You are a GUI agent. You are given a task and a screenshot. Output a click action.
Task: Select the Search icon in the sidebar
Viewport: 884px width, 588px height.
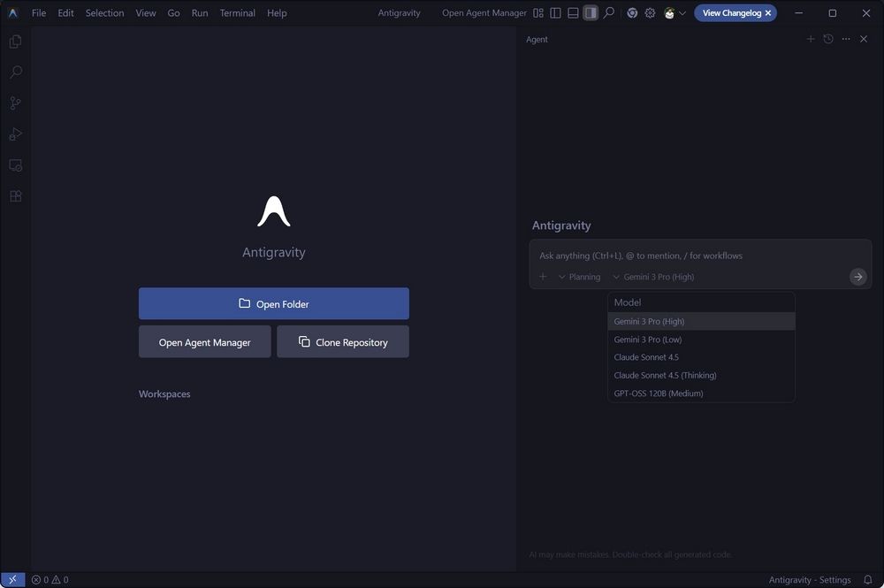(x=15, y=72)
